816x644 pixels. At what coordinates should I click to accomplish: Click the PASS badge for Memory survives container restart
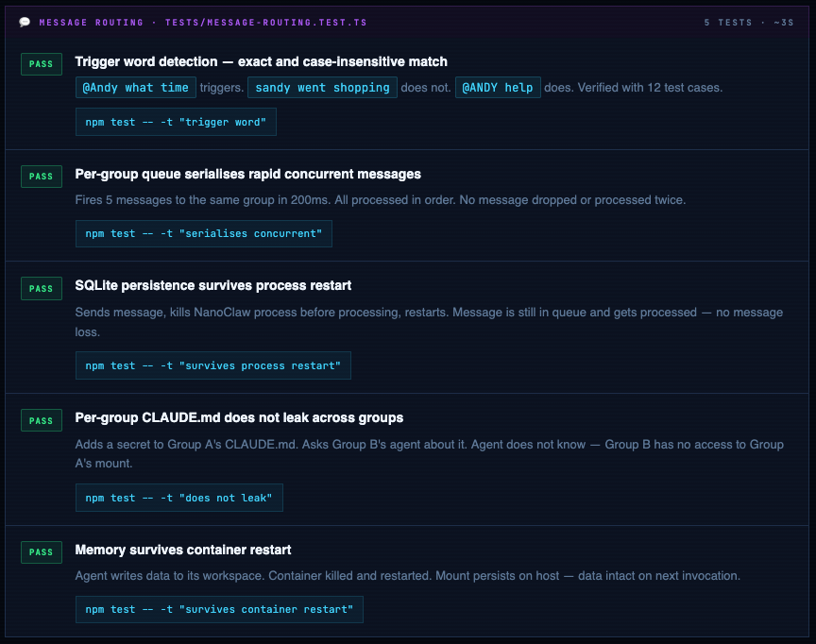tap(41, 552)
